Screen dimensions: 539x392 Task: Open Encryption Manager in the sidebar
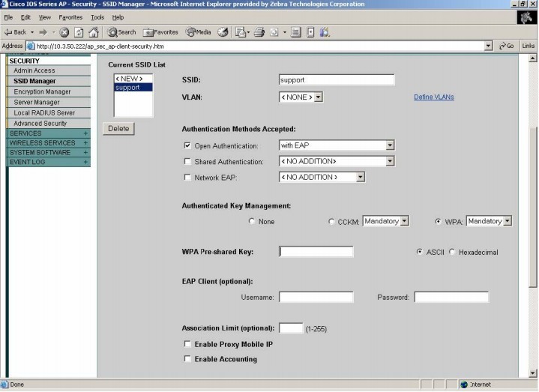tap(42, 91)
